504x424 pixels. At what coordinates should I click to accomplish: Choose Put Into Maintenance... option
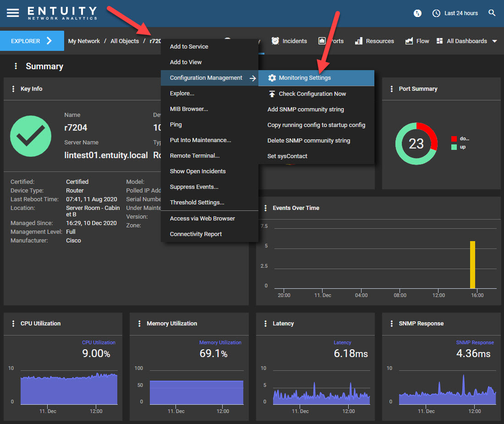tap(209, 140)
